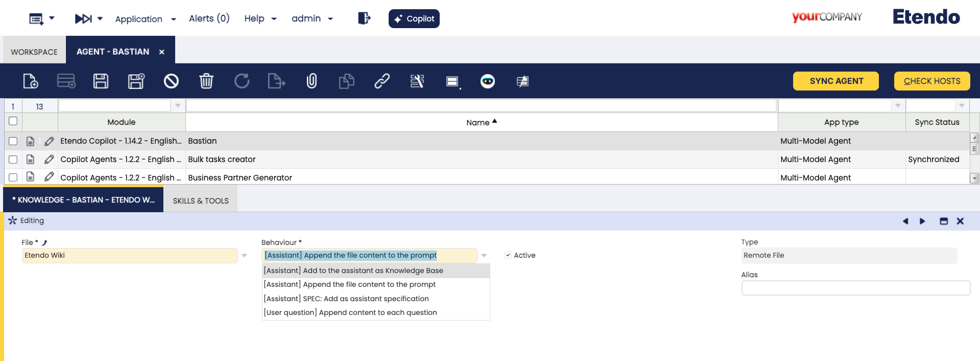Screen dimensions: 980x361
Task: Click the logout icon in top bar
Action: [364, 18]
